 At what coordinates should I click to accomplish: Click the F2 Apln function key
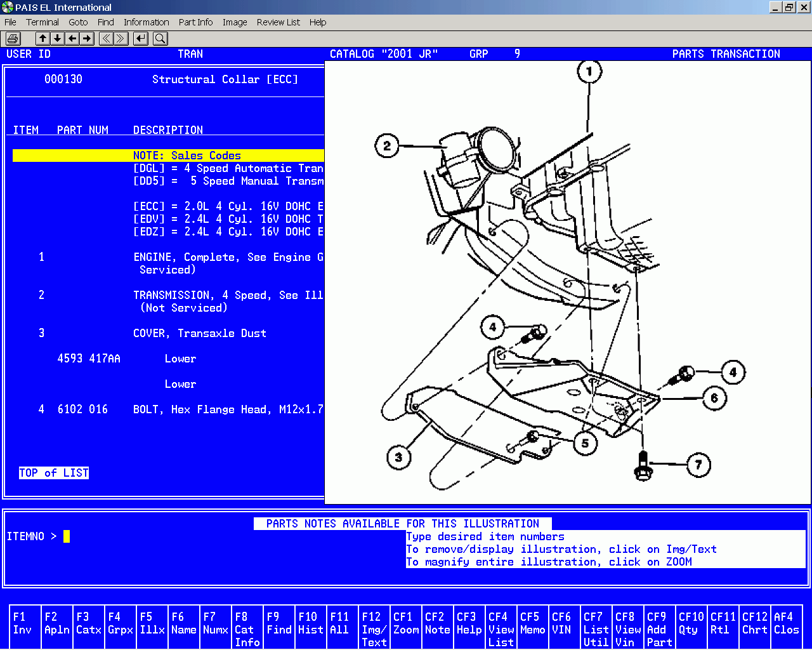click(x=57, y=627)
